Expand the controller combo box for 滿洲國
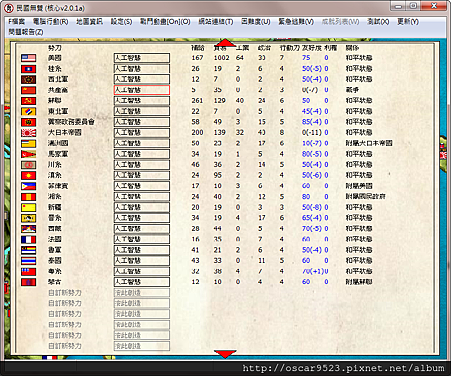This screenshot has width=451, height=376. pos(142,143)
